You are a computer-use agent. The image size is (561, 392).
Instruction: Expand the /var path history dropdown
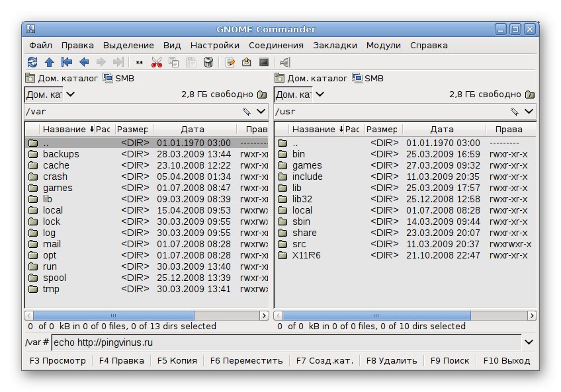261,112
